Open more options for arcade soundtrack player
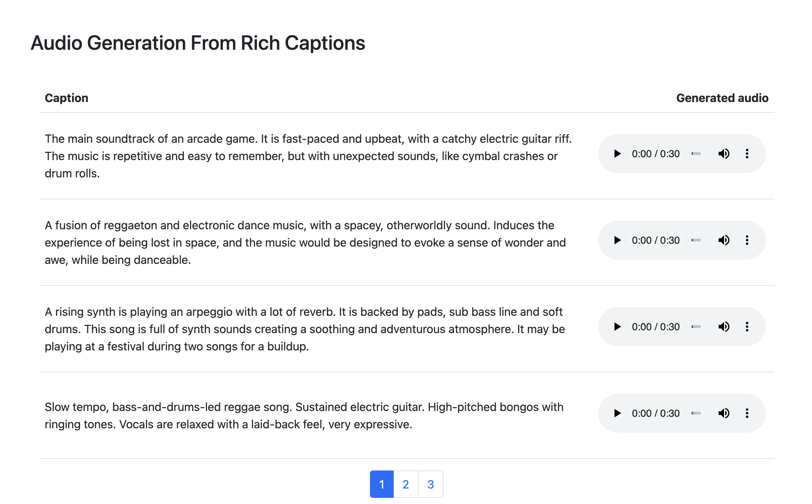 [x=747, y=154]
